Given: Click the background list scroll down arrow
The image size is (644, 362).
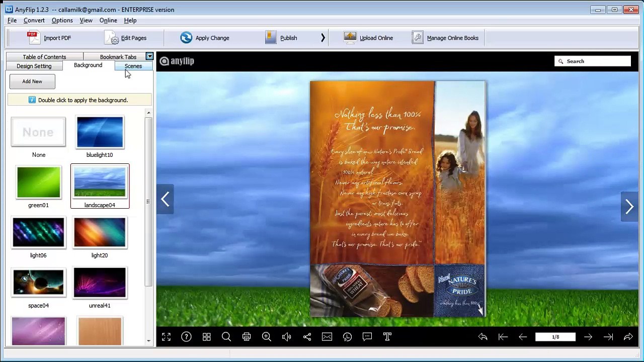Looking at the screenshot, I should coord(148,341).
